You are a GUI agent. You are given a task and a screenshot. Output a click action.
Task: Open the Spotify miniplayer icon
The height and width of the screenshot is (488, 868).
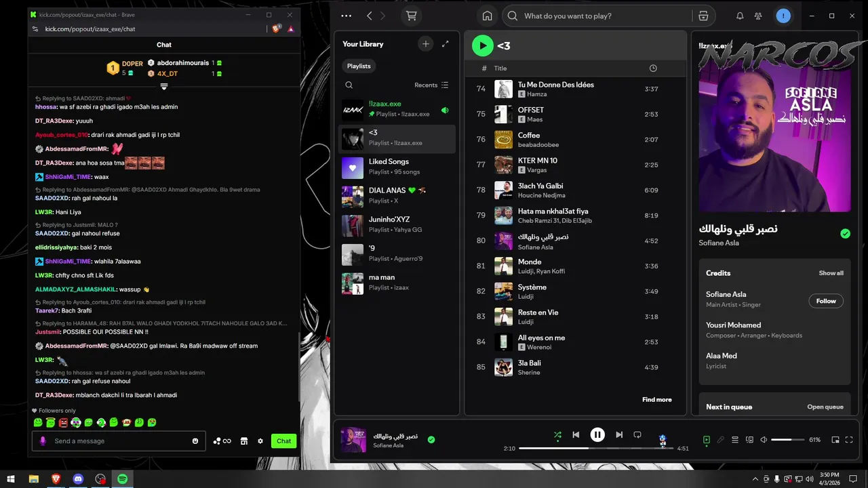point(835,440)
